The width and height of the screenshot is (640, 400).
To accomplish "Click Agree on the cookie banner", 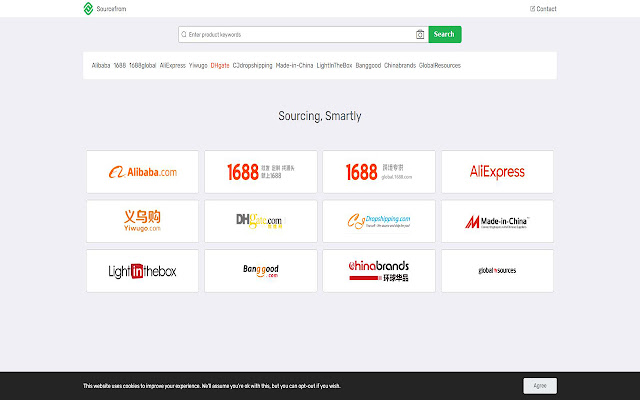I will pyautogui.click(x=540, y=386).
